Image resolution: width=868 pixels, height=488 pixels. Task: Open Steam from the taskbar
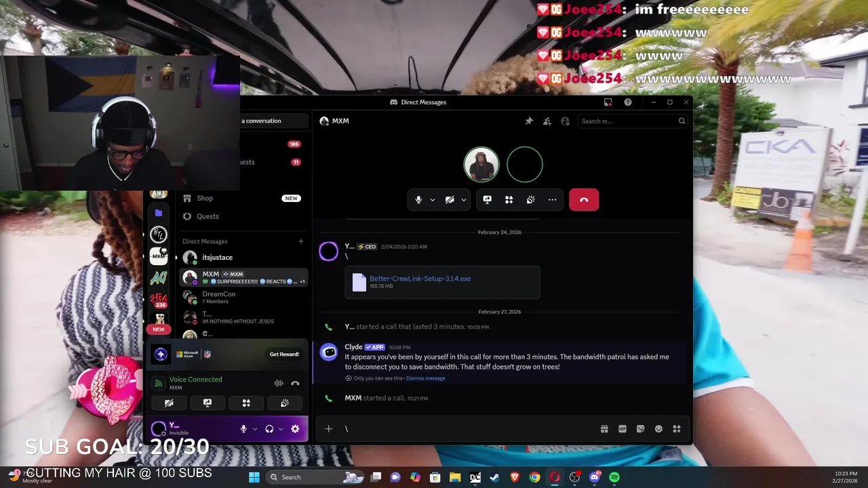click(495, 477)
